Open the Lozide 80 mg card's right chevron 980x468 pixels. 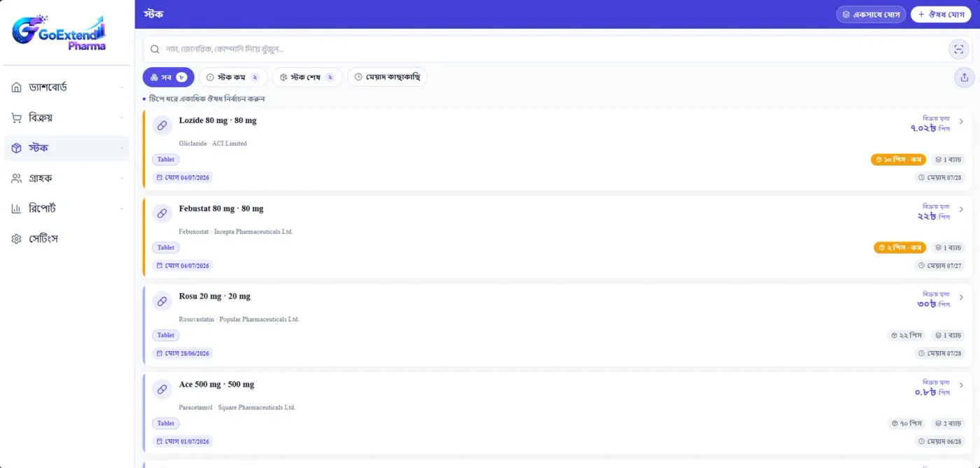[x=961, y=122]
